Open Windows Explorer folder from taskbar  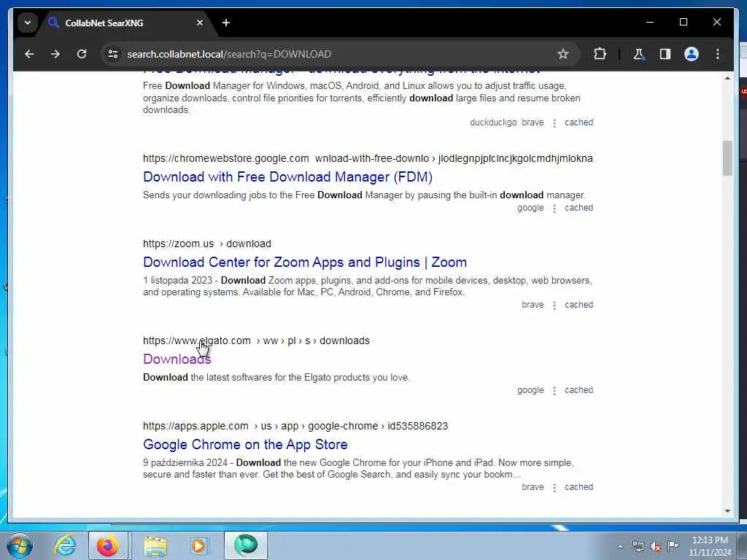[x=156, y=545]
